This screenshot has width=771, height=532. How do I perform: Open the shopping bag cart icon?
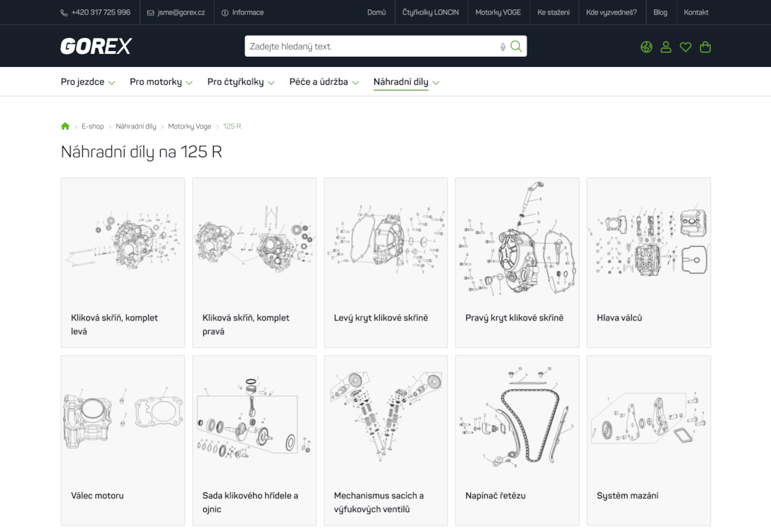705,47
